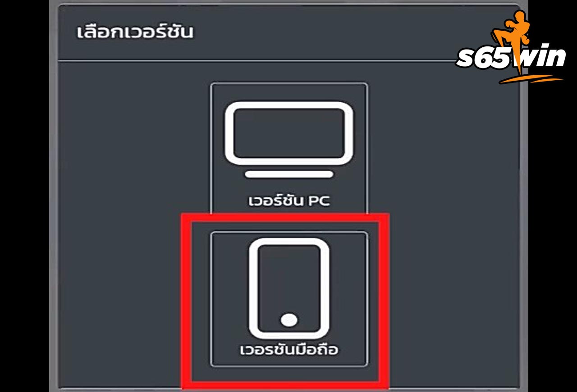Click the เวอร์ชัน PC text label
The image size is (577, 392).
[x=288, y=201]
